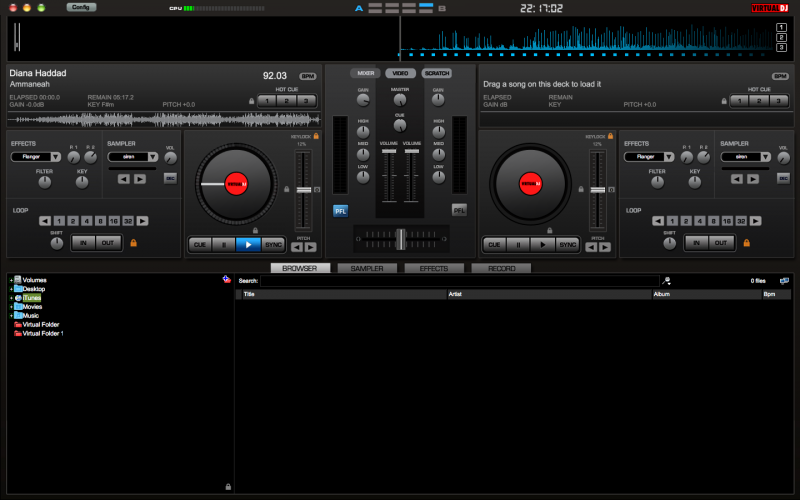Expand the iTunes tree node
This screenshot has height=500, width=800.
(11, 298)
